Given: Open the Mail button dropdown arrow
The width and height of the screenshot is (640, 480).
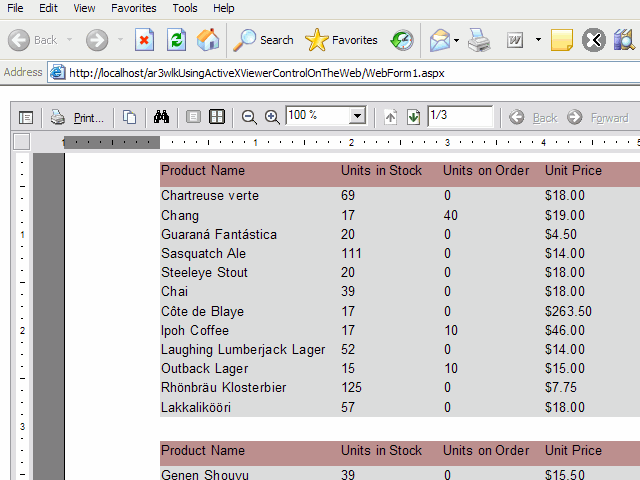Looking at the screenshot, I should click(x=456, y=41).
